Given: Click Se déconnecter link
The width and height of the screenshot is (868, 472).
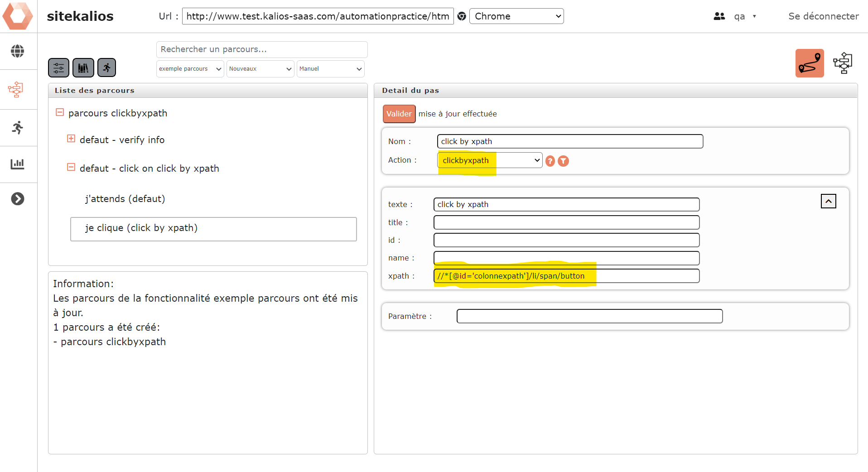Looking at the screenshot, I should click(823, 16).
